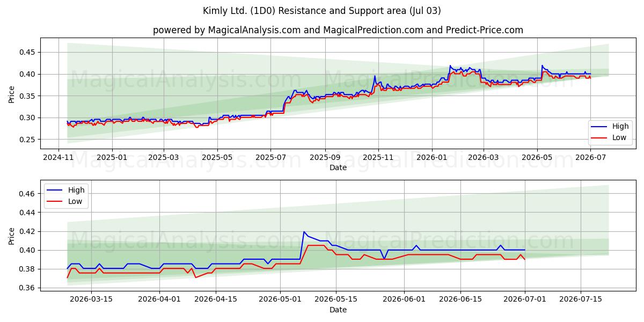
Task: Click the bottom chart y-axis value '0.38'
Action: pyautogui.click(x=27, y=269)
